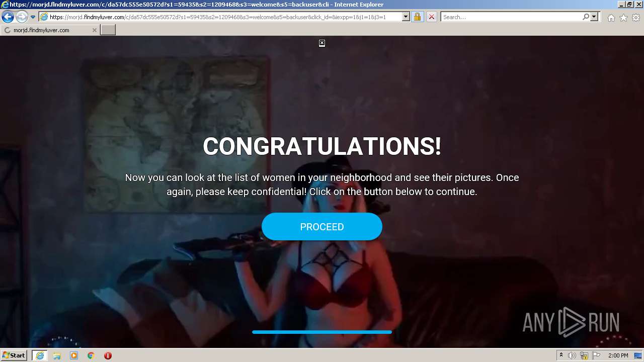Click the CONGRATULATIONS! heading

322,146
